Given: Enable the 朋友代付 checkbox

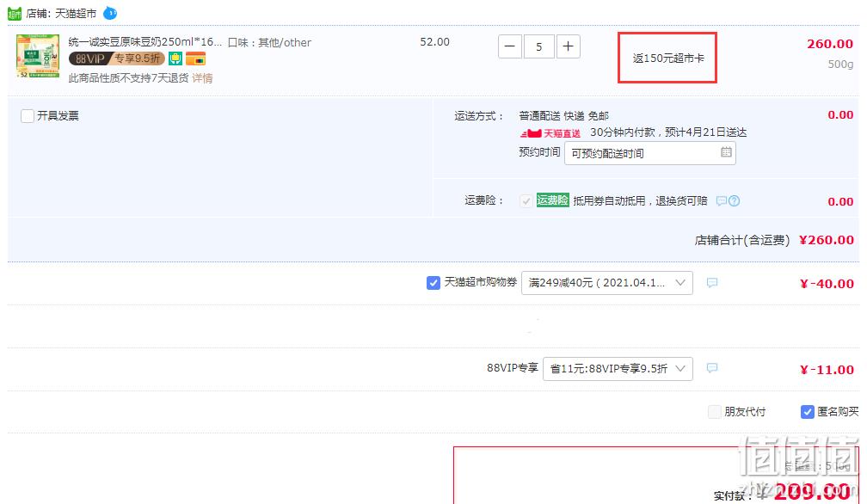Looking at the screenshot, I should pos(715,412).
